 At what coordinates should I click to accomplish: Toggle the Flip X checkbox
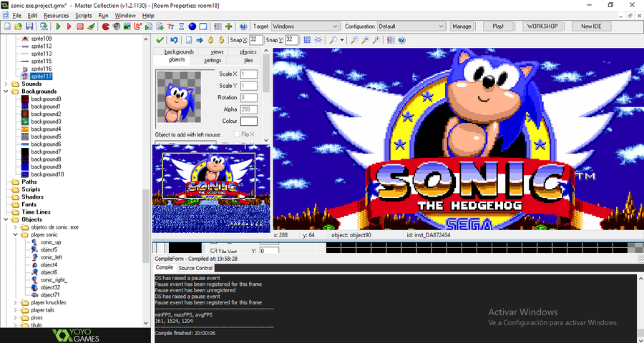tap(237, 134)
